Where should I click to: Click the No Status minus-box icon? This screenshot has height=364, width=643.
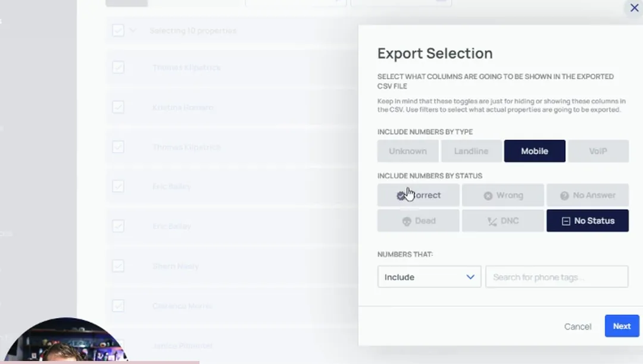tap(566, 221)
